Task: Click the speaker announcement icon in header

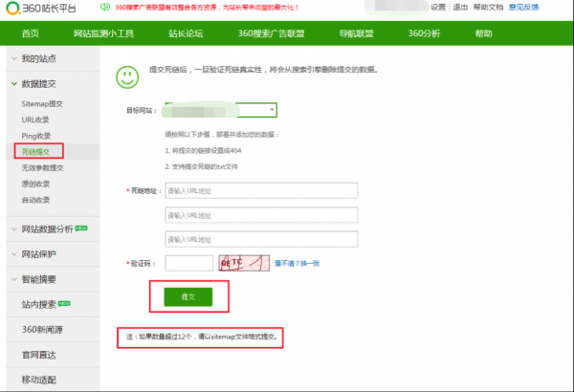Action: click(x=105, y=8)
